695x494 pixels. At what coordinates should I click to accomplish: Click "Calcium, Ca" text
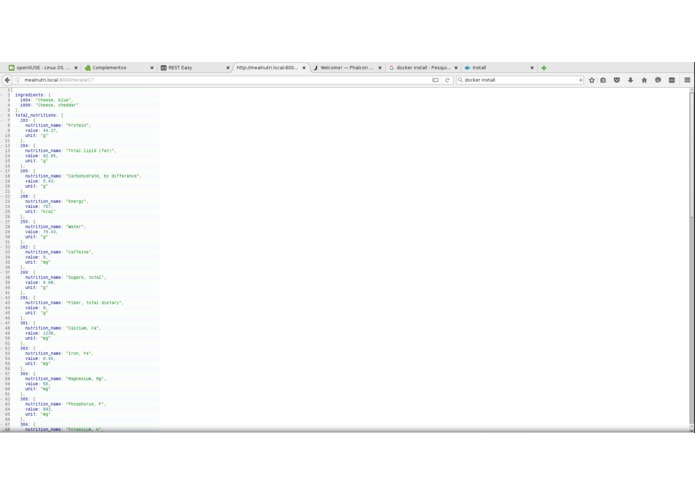point(83,328)
